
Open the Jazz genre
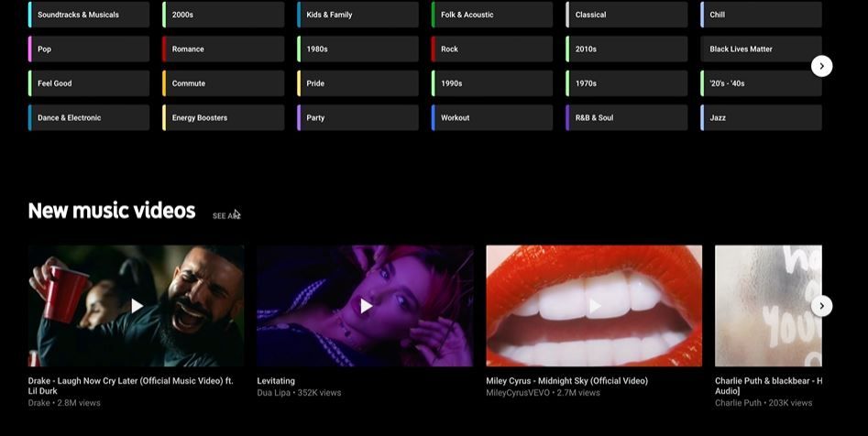(761, 117)
